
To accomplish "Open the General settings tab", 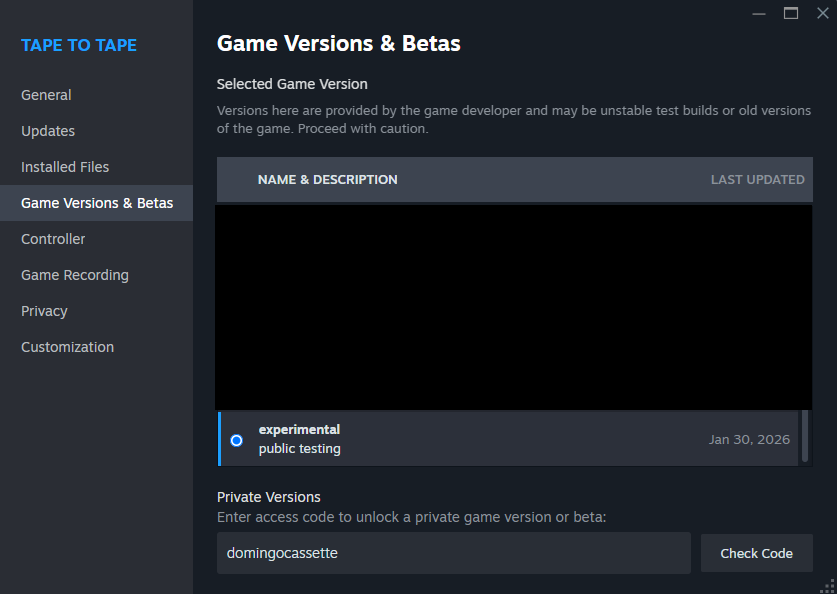I will pyautogui.click(x=46, y=95).
